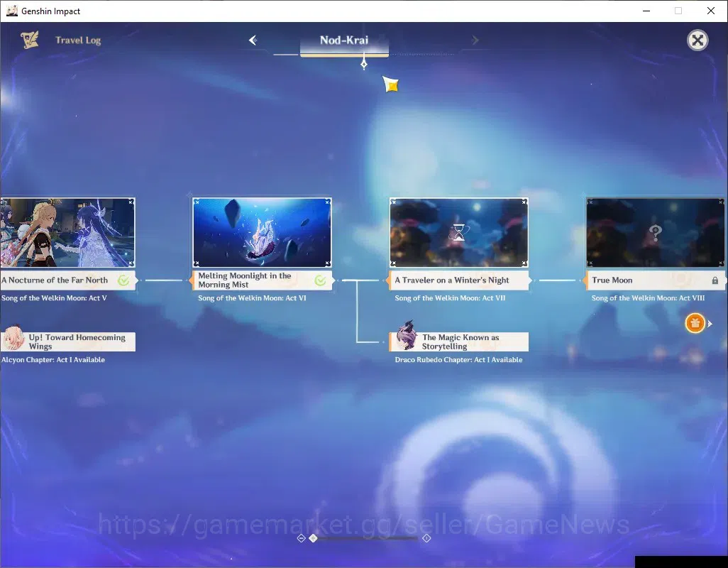728x568 pixels.
Task: Click Genshin Impact window title icon
Action: [11, 11]
